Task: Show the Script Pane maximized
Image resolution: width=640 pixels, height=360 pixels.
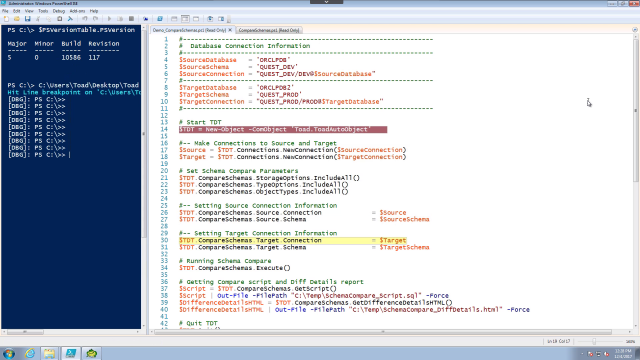Action: (196, 19)
